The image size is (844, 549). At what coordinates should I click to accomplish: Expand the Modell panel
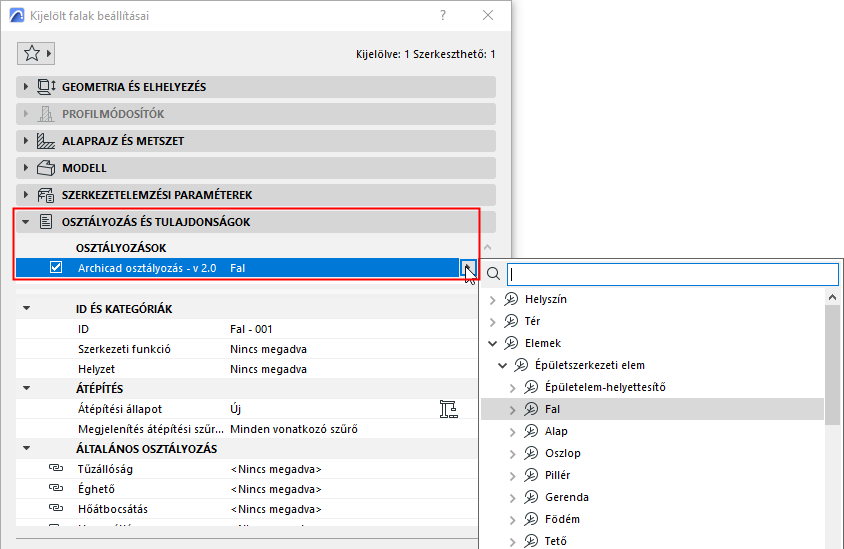[x=25, y=168]
